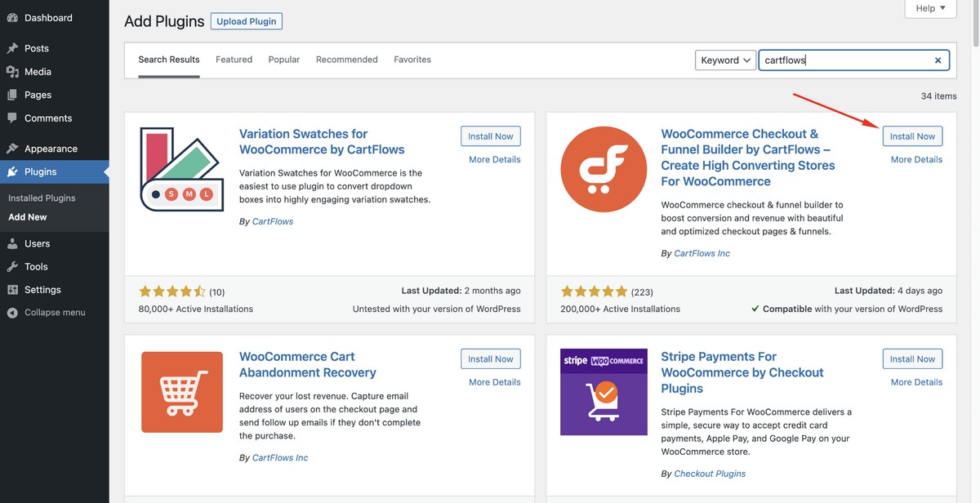The height and width of the screenshot is (503, 980).
Task: Switch to the Popular tab
Action: pyautogui.click(x=284, y=60)
